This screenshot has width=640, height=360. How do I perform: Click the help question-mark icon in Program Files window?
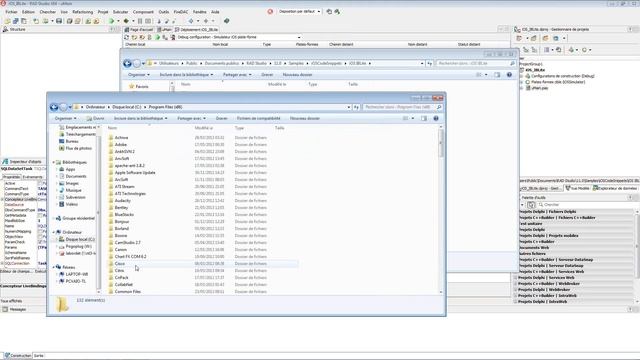[x=436, y=118]
